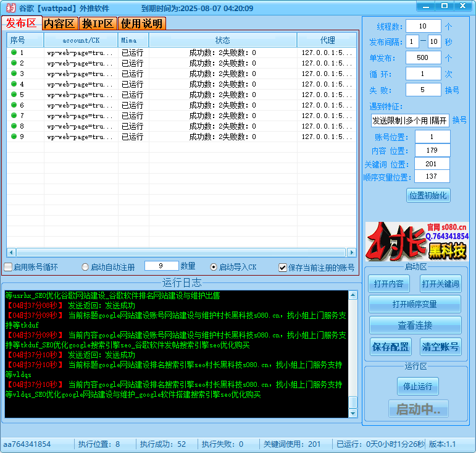This screenshot has width=476, height=453.
Task: Open the 使用说明 tab
Action: coord(142,23)
